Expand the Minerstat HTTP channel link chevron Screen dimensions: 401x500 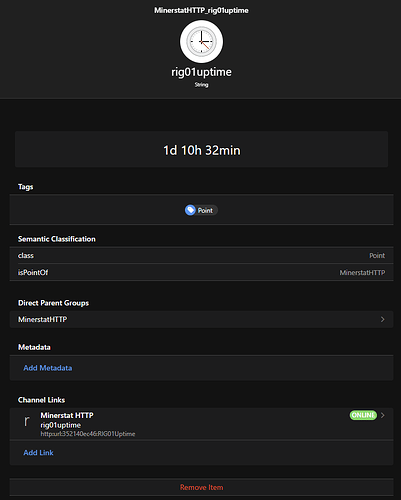click(382, 415)
